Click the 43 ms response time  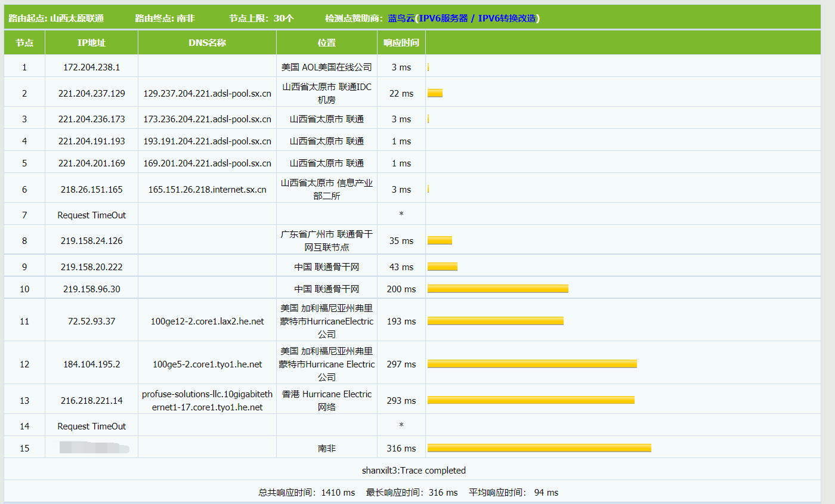401,267
